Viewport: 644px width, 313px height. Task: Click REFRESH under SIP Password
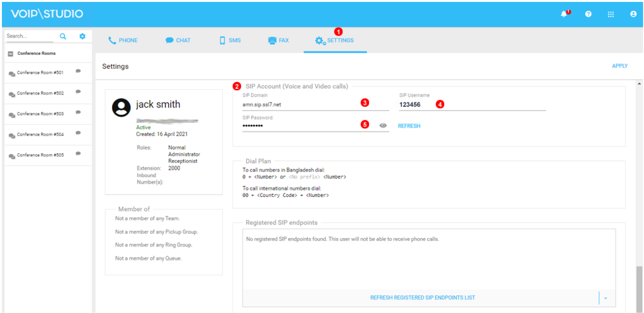pyautogui.click(x=409, y=125)
